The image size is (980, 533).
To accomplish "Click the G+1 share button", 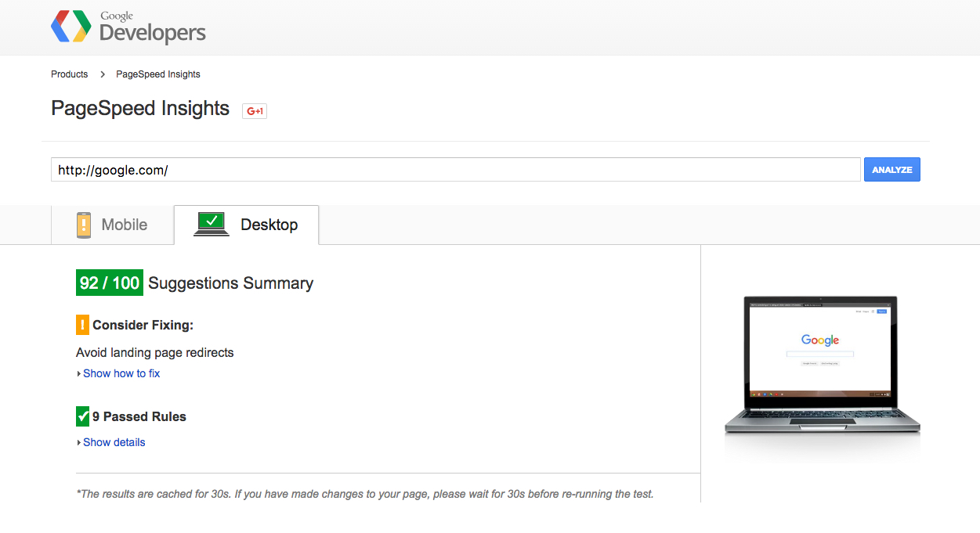I will 254,110.
